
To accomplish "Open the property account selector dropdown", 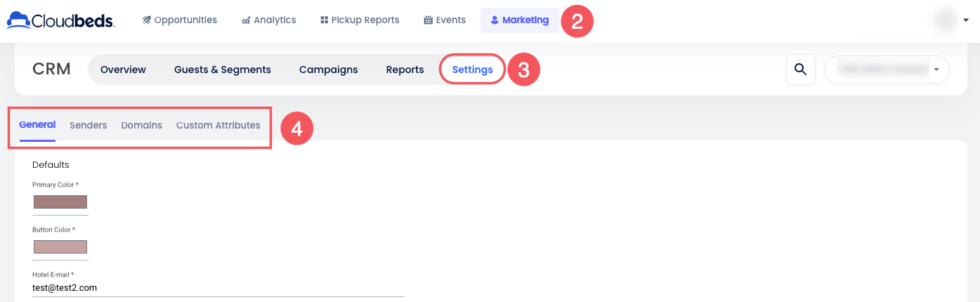I will [x=887, y=70].
